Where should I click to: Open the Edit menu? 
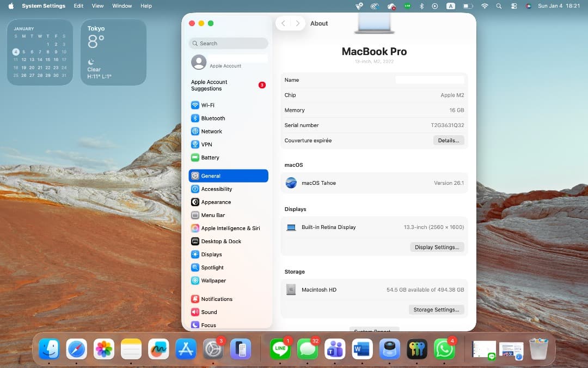point(79,6)
